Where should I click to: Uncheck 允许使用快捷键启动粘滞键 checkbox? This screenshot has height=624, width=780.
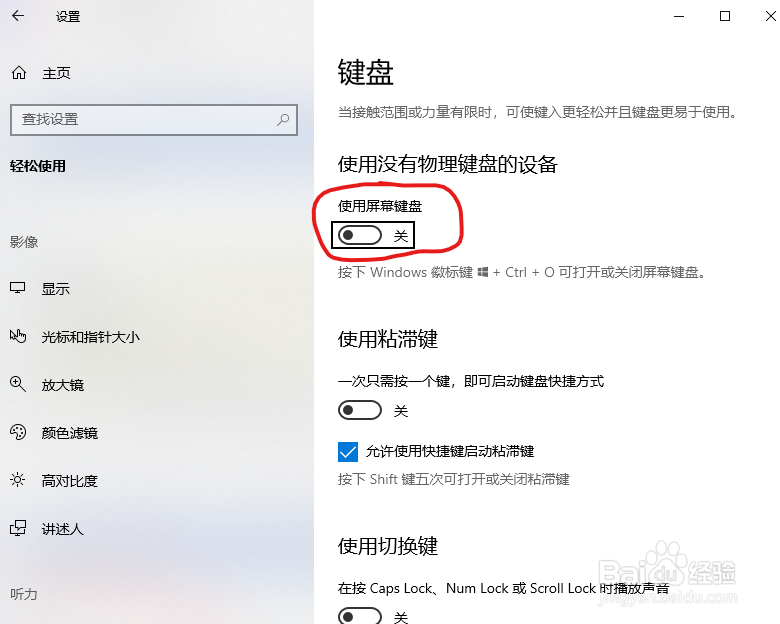(x=348, y=452)
